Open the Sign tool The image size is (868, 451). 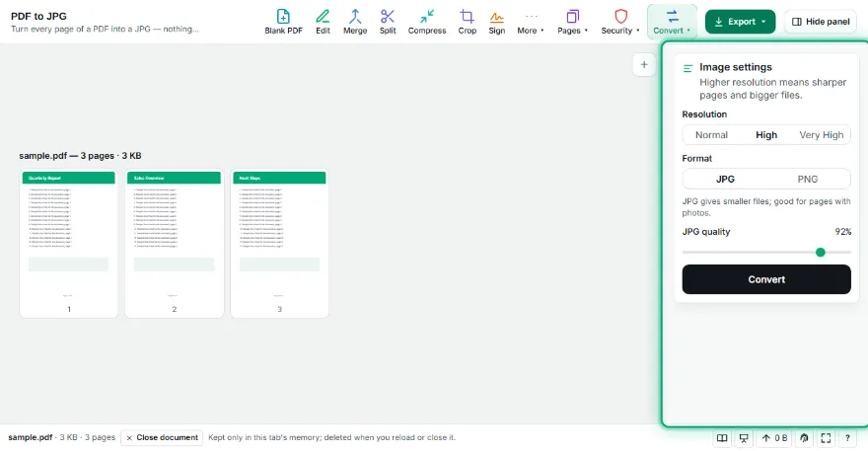point(496,22)
